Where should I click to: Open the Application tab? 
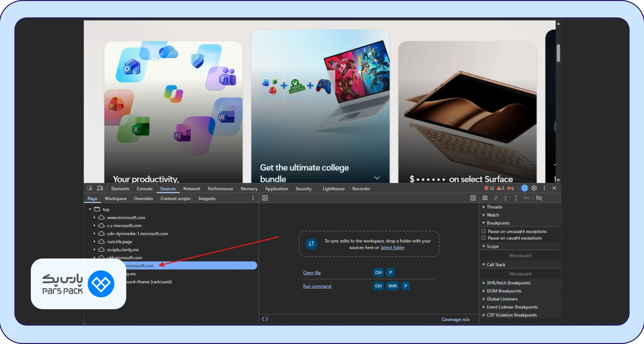point(276,188)
